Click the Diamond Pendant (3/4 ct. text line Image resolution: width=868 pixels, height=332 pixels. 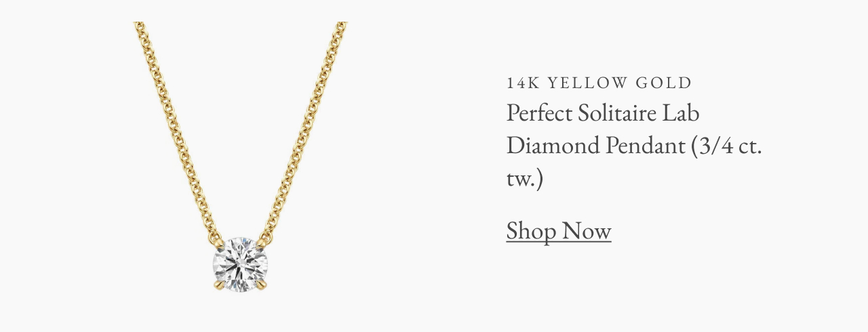click(x=634, y=146)
